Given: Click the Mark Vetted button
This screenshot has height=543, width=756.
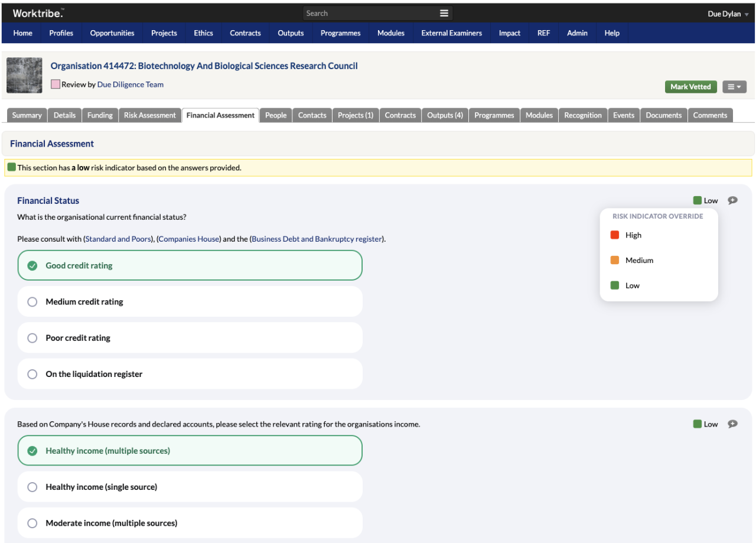Looking at the screenshot, I should (690, 86).
